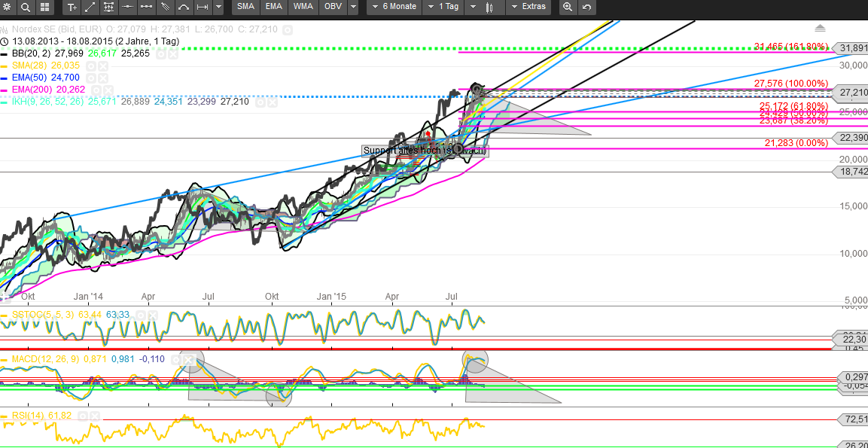Remove the RSI(14) indicator

point(93,415)
